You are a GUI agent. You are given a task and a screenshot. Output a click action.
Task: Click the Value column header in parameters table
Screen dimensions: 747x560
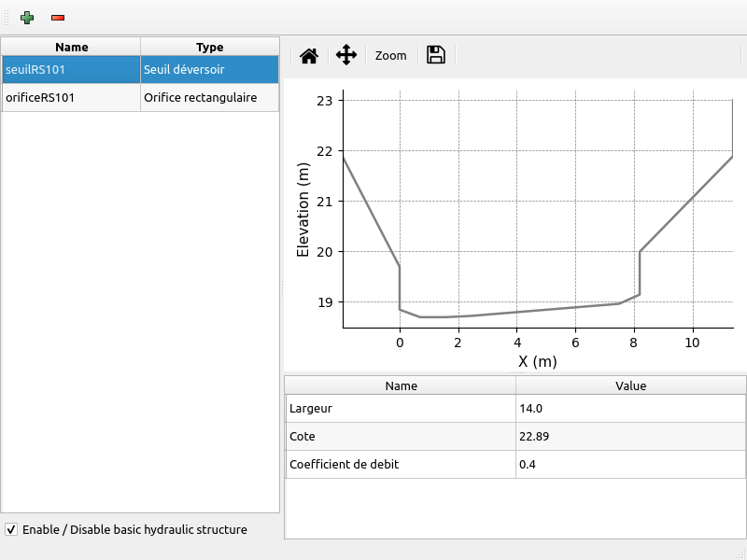coord(630,385)
